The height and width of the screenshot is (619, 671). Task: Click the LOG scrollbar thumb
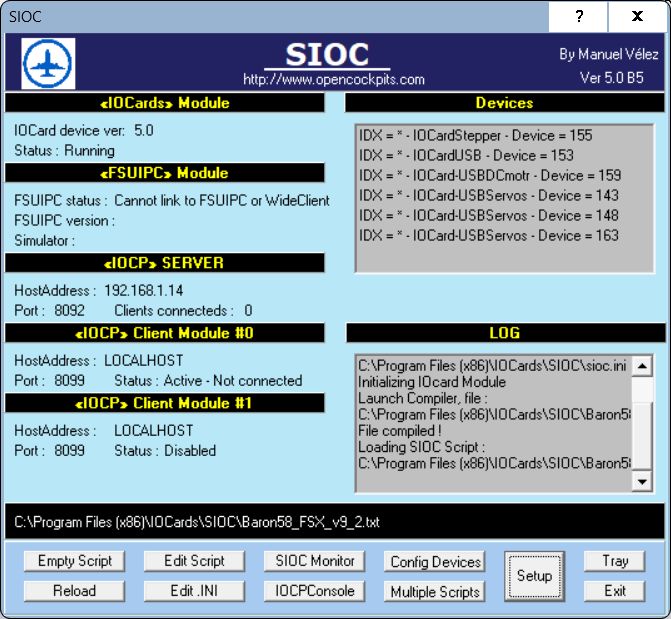(x=642, y=436)
